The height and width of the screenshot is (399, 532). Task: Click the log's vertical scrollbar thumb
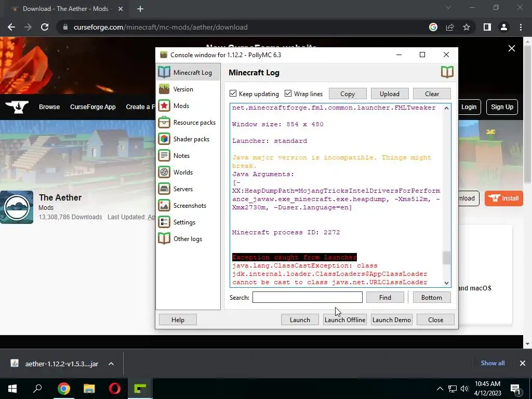click(446, 258)
